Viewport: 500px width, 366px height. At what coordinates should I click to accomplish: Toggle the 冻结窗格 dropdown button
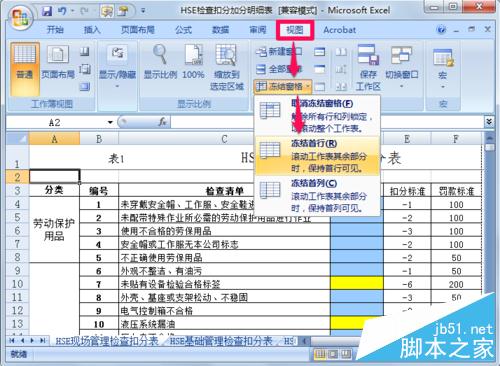click(283, 87)
